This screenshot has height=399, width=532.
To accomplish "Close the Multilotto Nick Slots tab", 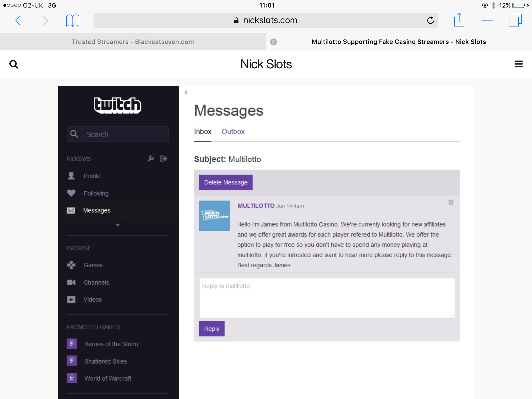I will point(273,42).
